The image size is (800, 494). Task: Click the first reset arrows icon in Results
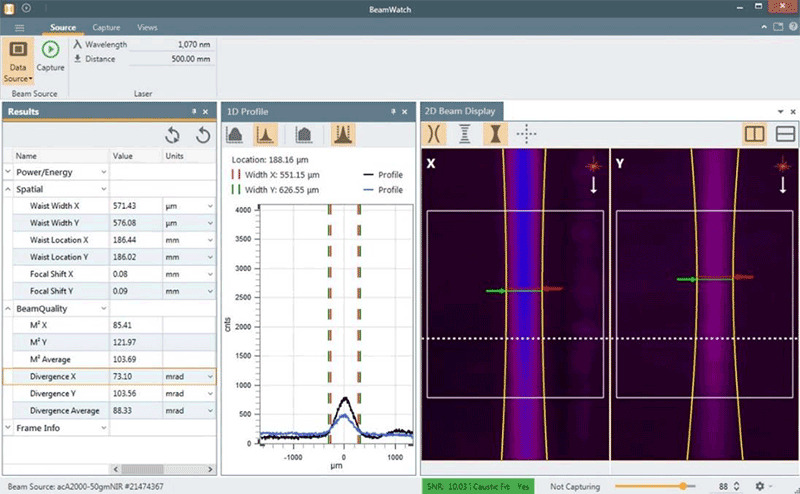click(x=172, y=135)
